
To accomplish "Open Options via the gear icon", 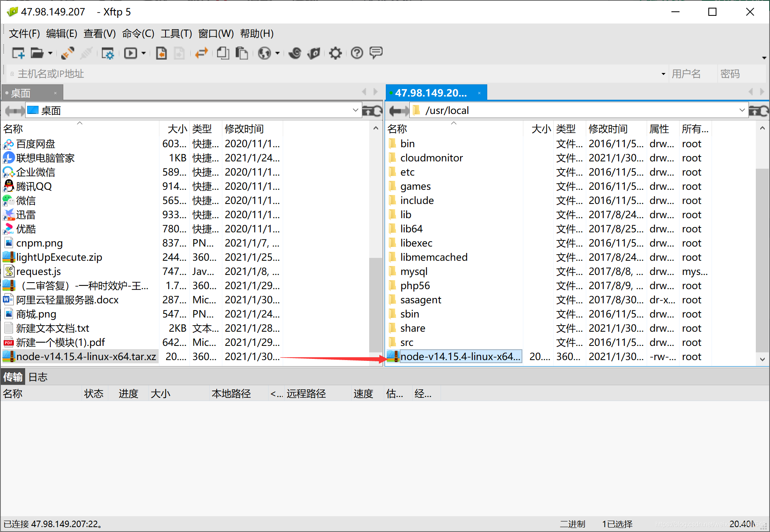I will point(336,53).
